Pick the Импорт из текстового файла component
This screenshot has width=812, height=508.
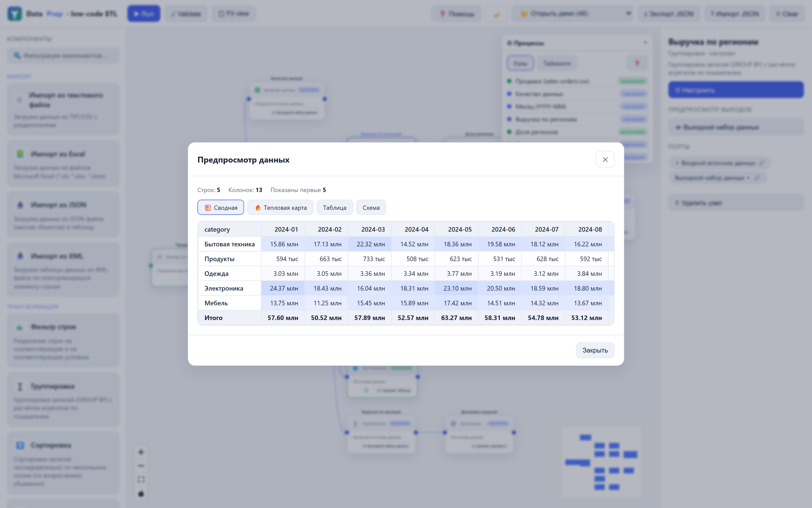point(63,109)
